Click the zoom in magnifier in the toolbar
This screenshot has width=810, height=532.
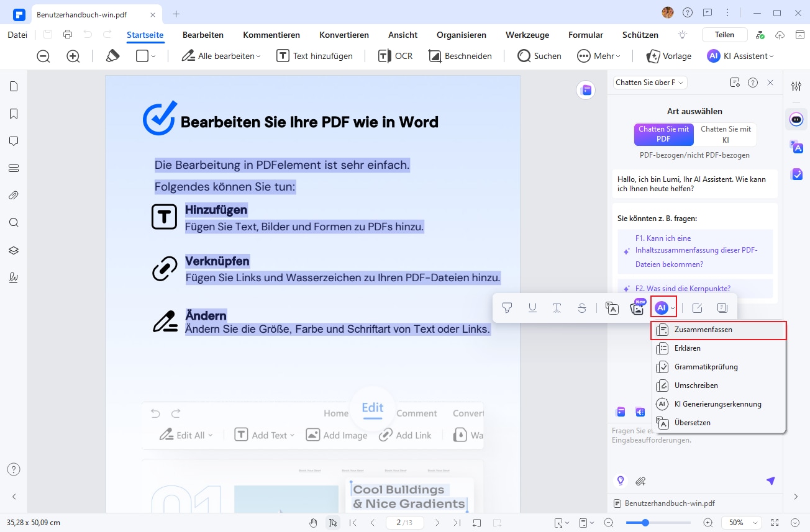tap(73, 56)
